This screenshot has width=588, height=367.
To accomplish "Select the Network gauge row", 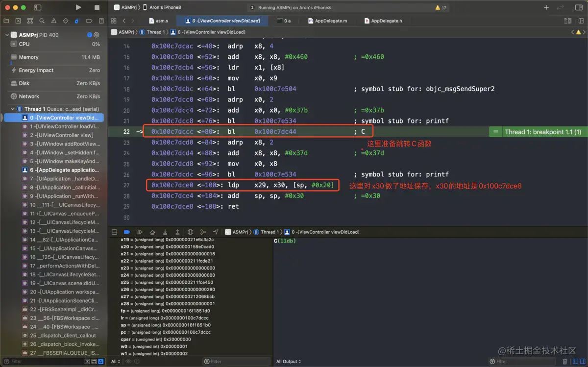I will pyautogui.click(x=56, y=97).
